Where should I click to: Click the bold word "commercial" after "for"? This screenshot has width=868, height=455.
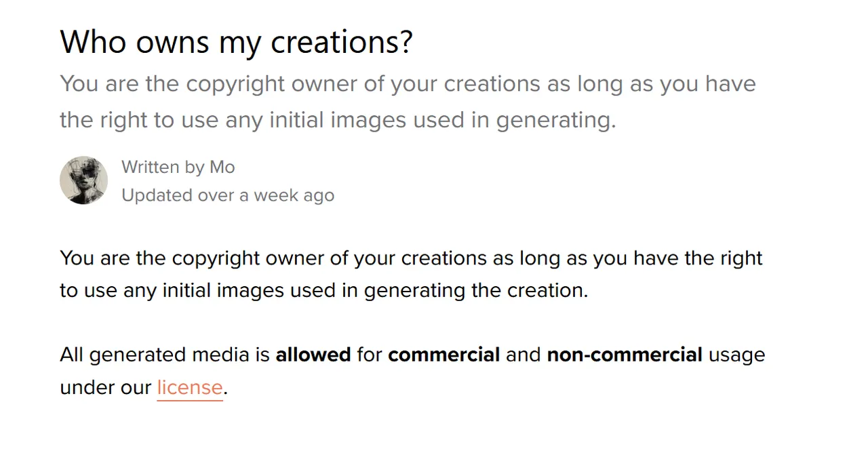pyautogui.click(x=443, y=355)
